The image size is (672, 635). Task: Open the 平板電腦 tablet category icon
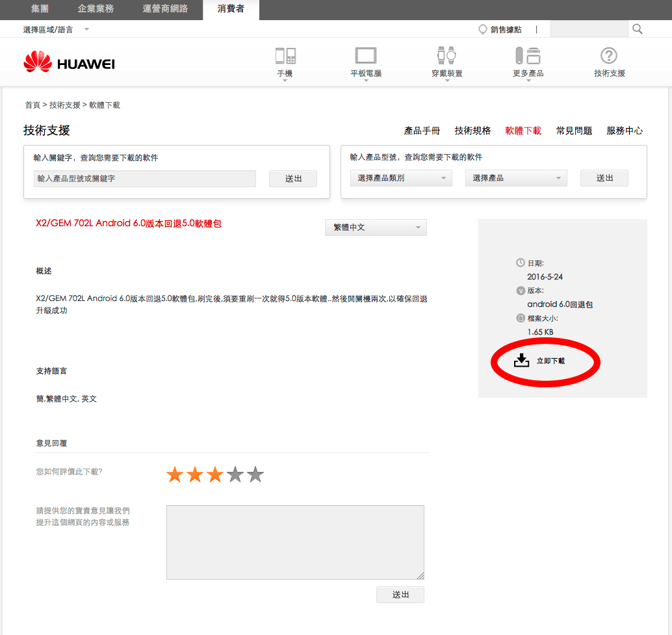(366, 56)
